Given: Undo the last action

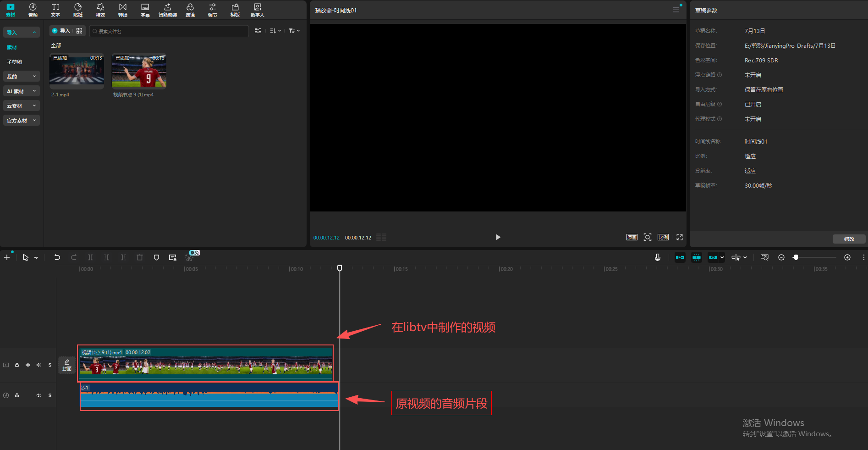Looking at the screenshot, I should point(57,257).
